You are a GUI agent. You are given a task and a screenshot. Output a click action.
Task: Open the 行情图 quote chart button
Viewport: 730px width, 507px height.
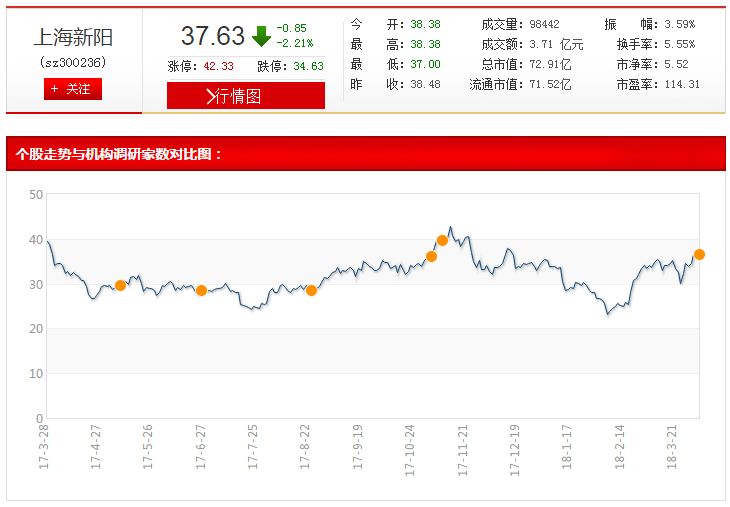coord(246,95)
